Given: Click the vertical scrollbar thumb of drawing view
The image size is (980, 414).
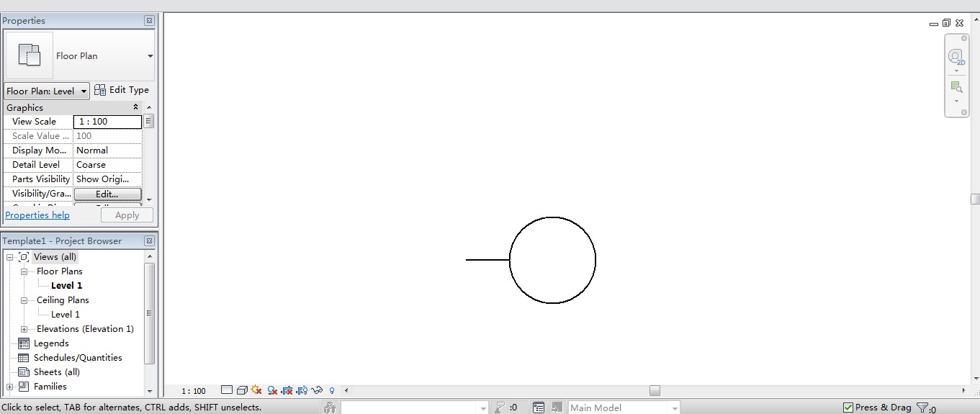Looking at the screenshot, I should (975, 199).
